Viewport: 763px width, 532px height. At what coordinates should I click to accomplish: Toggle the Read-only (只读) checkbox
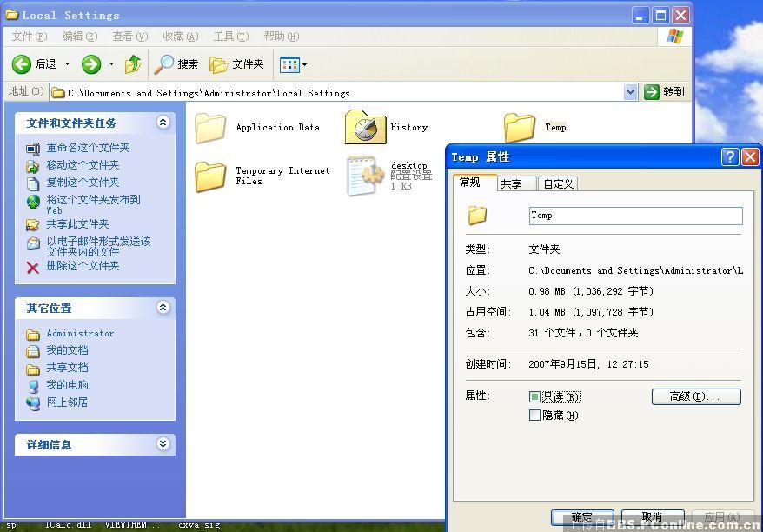click(x=534, y=397)
